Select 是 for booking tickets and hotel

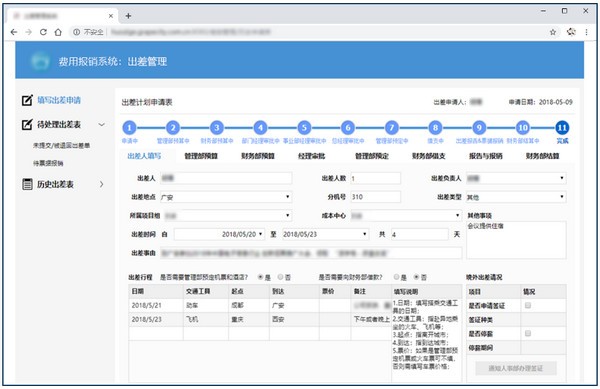point(261,277)
